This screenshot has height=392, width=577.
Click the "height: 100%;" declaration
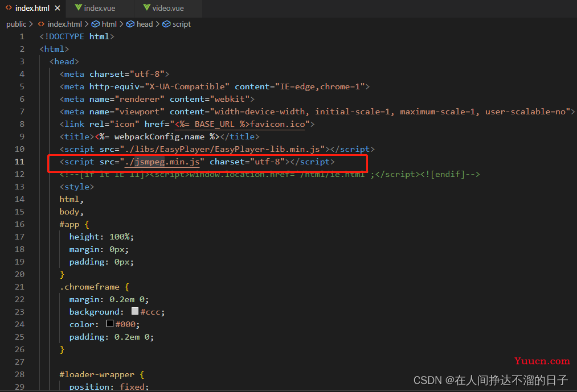tap(101, 237)
